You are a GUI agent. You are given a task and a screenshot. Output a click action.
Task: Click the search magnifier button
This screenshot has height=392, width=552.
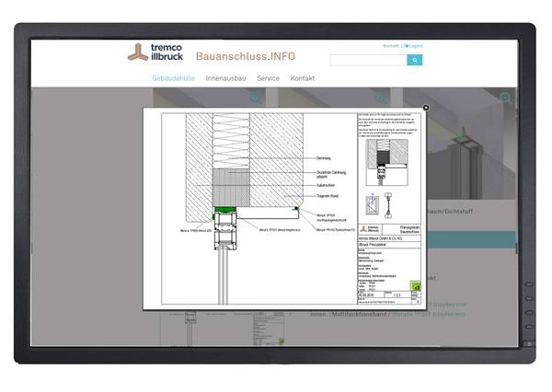coord(415,60)
